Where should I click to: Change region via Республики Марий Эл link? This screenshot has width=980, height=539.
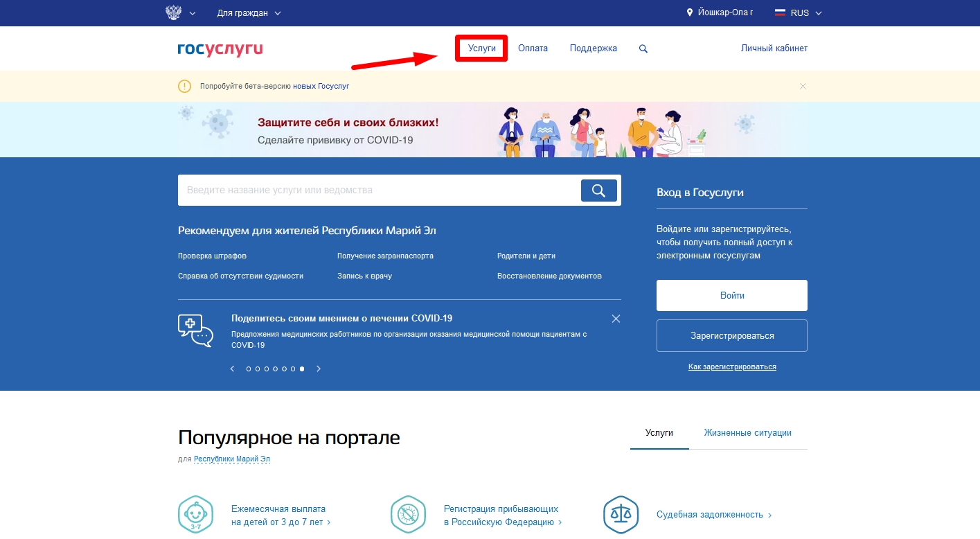232,459
